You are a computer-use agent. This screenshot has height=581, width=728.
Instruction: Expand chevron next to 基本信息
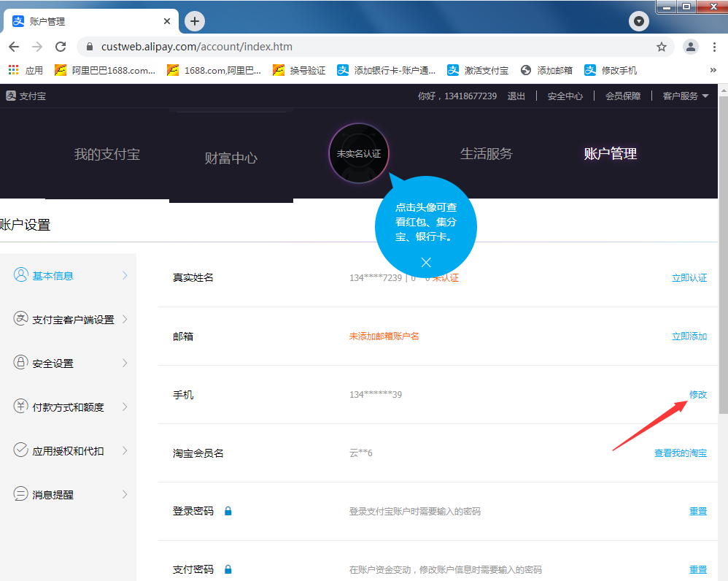coord(125,275)
